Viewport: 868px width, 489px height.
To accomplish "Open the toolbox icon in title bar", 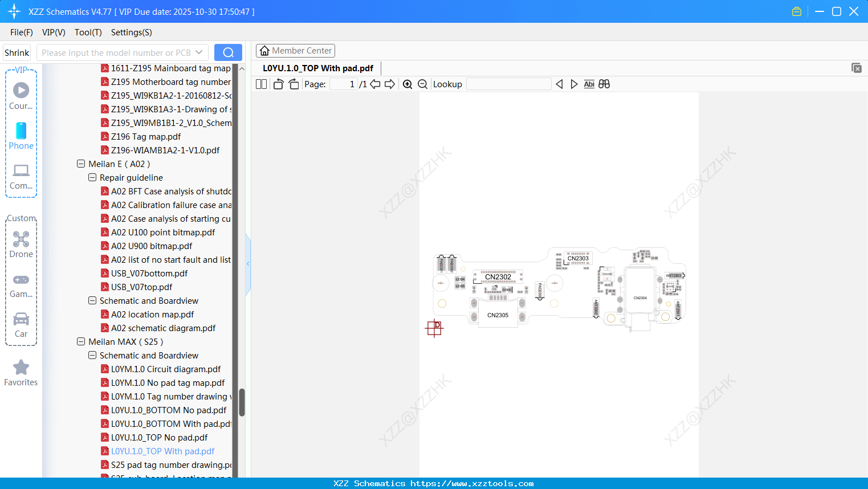I will [797, 11].
